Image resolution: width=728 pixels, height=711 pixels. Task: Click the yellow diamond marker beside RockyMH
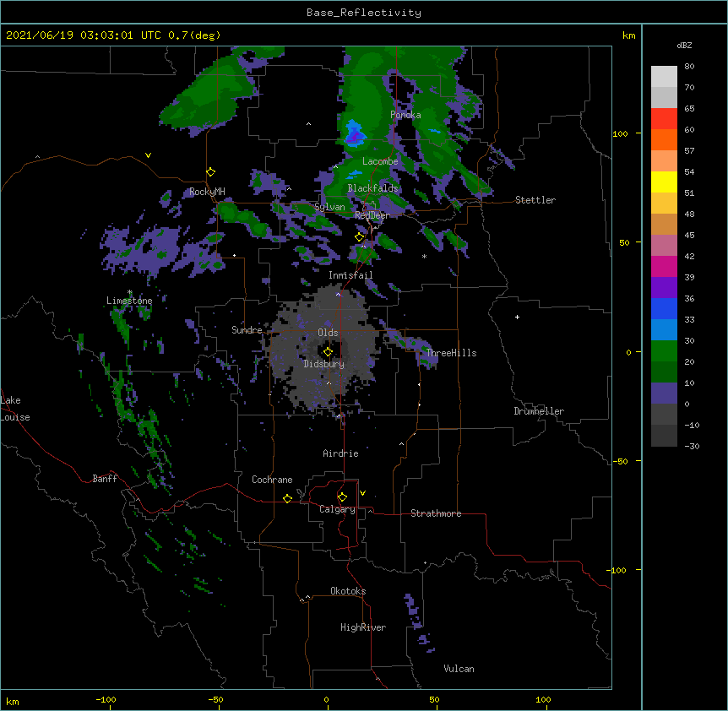click(211, 172)
